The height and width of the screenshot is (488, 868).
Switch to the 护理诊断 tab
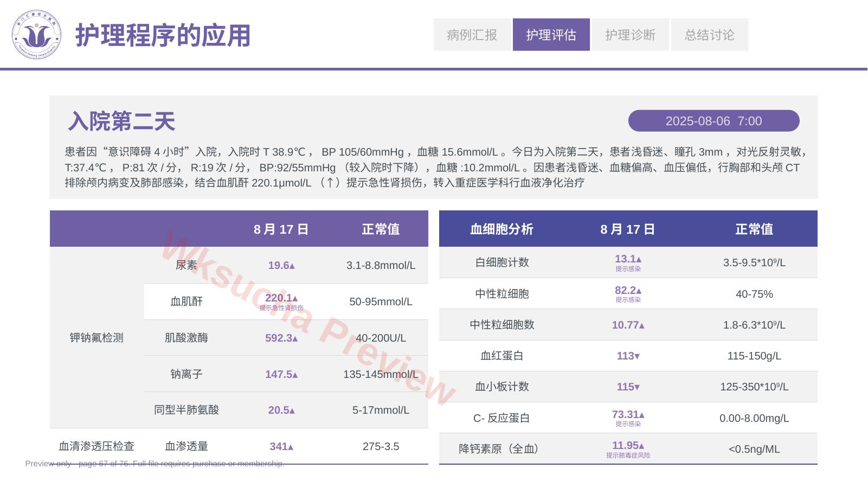click(631, 35)
